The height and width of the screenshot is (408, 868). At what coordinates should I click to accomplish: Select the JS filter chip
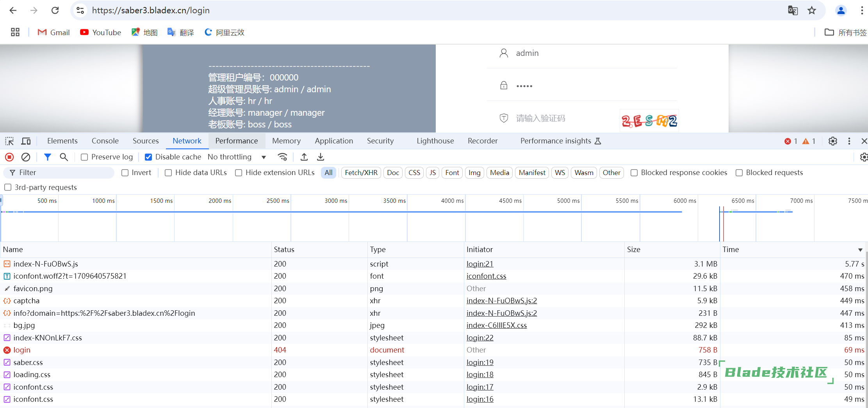[433, 173]
